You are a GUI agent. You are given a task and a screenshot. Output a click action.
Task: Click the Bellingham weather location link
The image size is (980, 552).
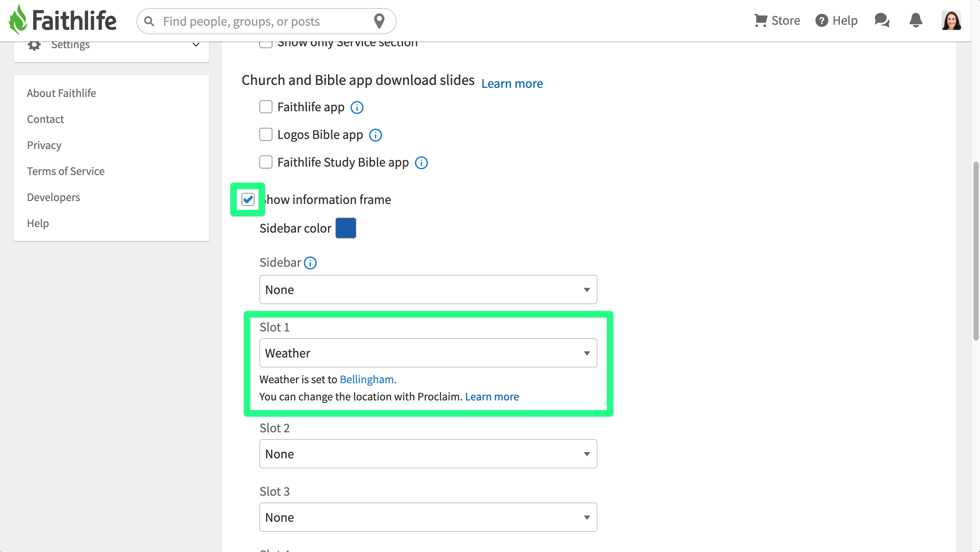click(368, 380)
